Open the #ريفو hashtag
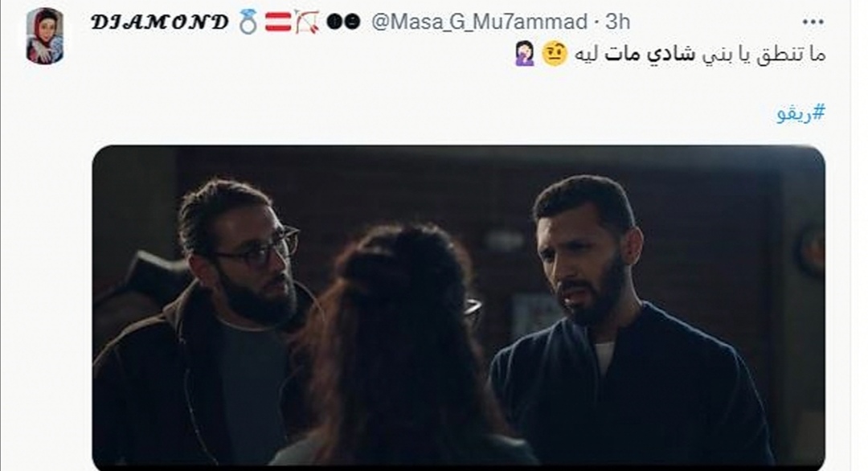The image size is (868, 471). pyautogui.click(x=801, y=113)
